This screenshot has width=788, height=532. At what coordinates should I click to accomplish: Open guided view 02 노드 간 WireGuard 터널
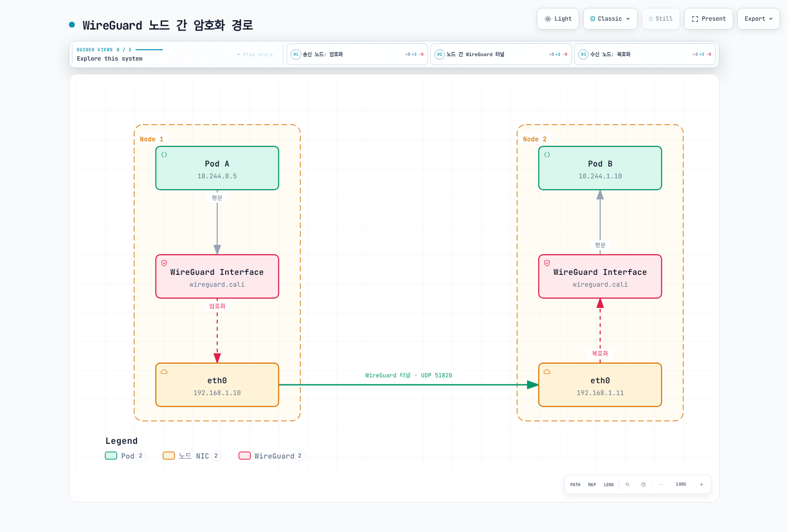[x=501, y=54]
